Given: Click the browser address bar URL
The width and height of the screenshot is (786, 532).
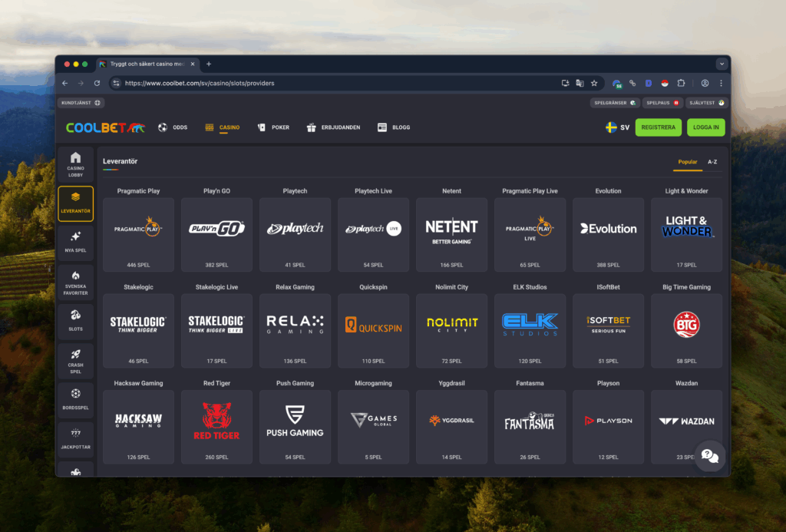Looking at the screenshot, I should tap(200, 83).
